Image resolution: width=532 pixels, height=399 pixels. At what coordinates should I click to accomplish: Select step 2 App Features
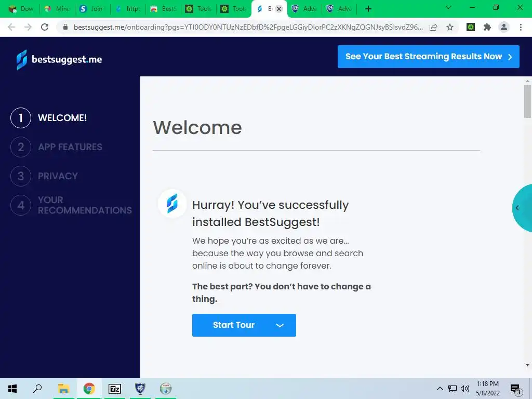point(56,147)
